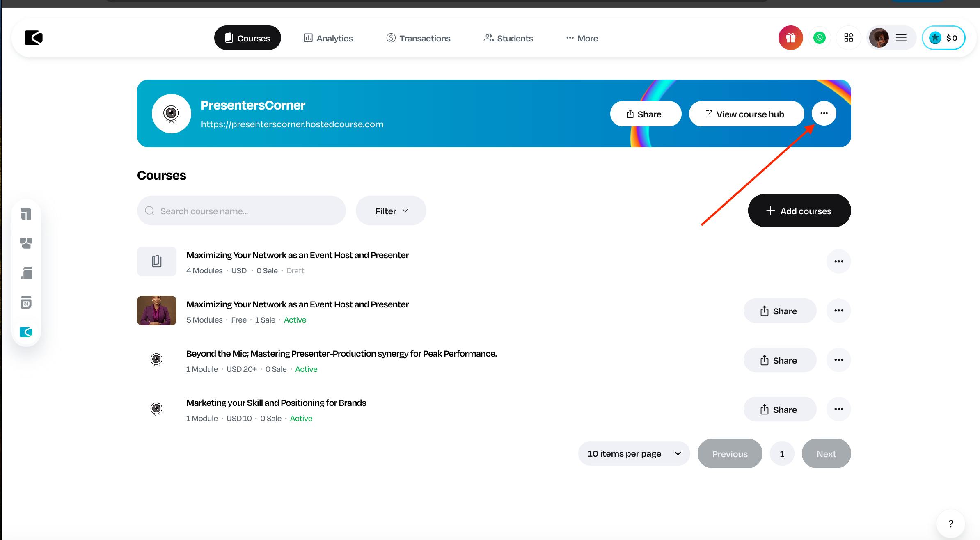Open the 10 items per page dropdown
Screen dimensions: 980x540
coord(634,454)
